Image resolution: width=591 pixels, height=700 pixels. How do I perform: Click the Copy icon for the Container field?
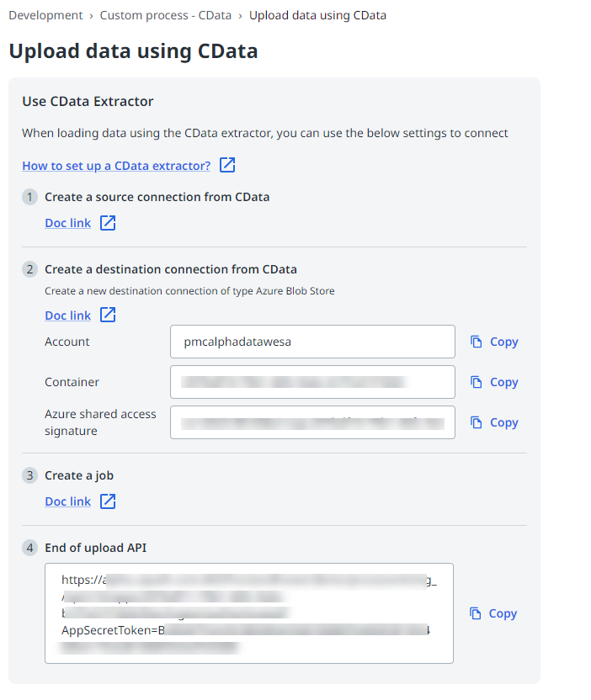tap(477, 382)
